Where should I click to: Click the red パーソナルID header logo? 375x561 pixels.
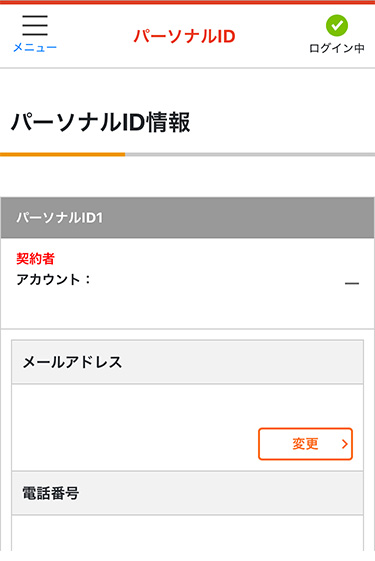pyautogui.click(x=185, y=36)
